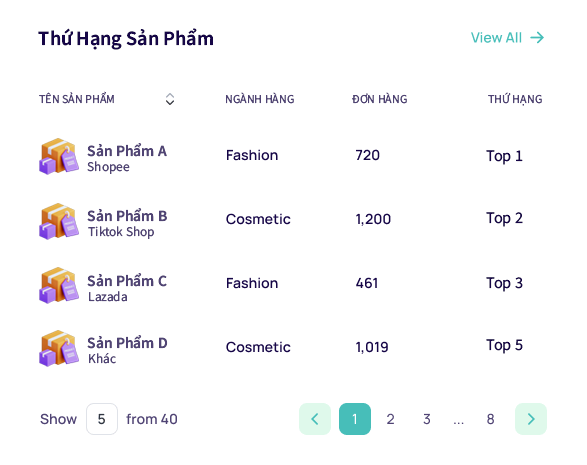Viewport: 587px width, 465px height.
Task: Click the View All arrow icon
Action: pos(537,37)
